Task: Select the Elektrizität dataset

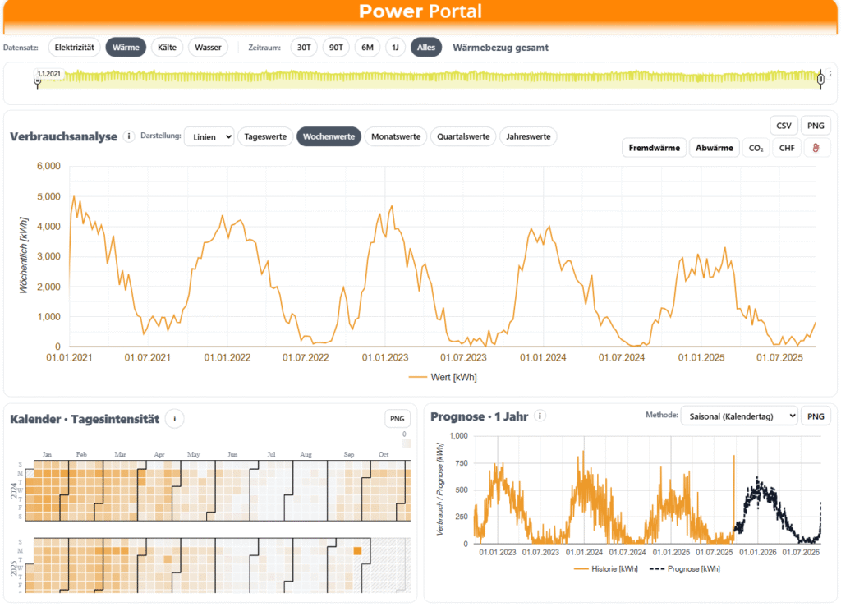Action: 75,48
